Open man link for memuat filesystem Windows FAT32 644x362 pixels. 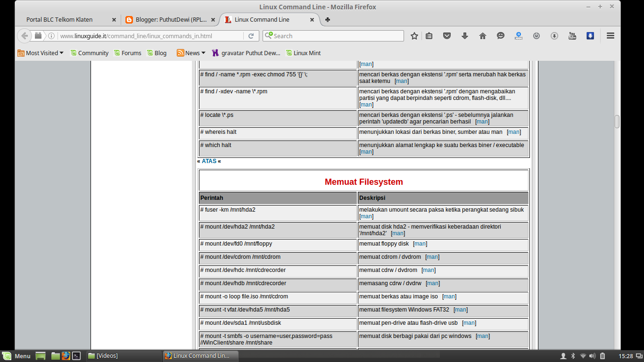[461, 310]
